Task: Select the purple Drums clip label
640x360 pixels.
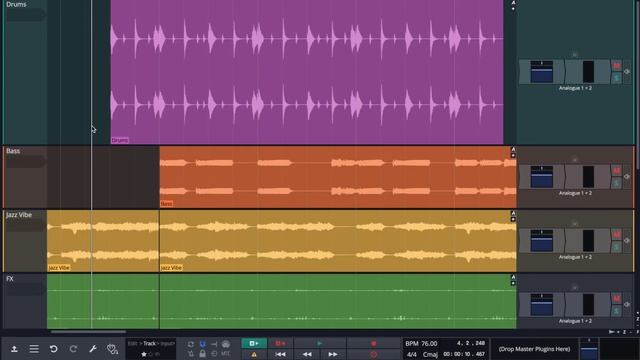Action: [120, 140]
